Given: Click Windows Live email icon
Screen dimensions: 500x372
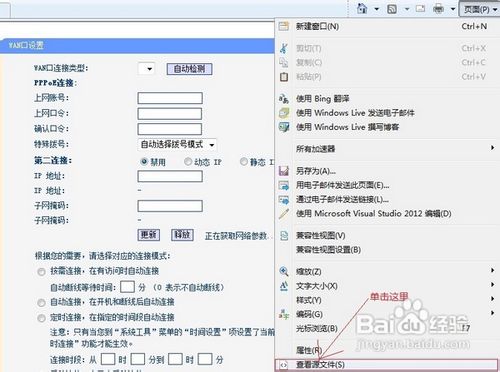Looking at the screenshot, I should (284, 113).
